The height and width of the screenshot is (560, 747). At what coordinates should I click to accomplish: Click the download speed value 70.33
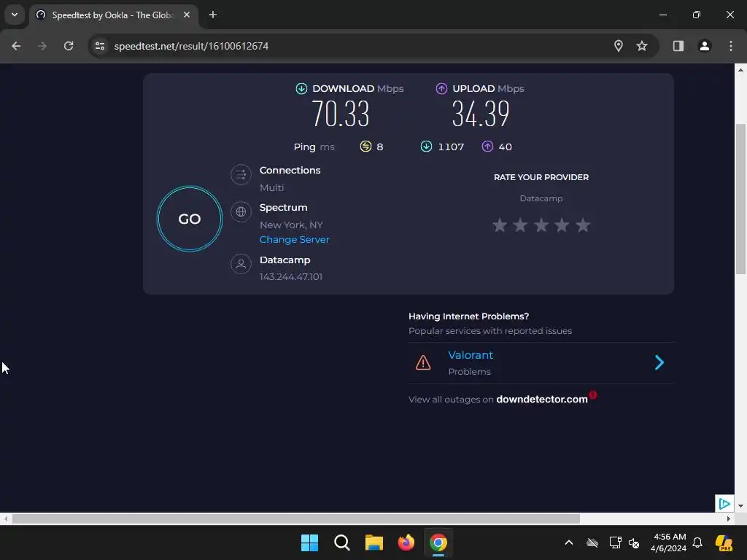point(341,114)
